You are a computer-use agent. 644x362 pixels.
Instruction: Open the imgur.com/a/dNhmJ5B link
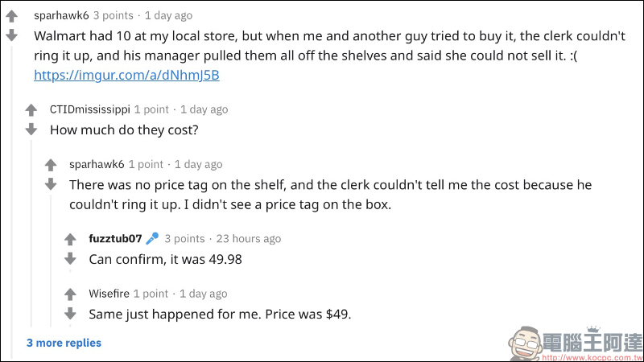pyautogui.click(x=126, y=75)
